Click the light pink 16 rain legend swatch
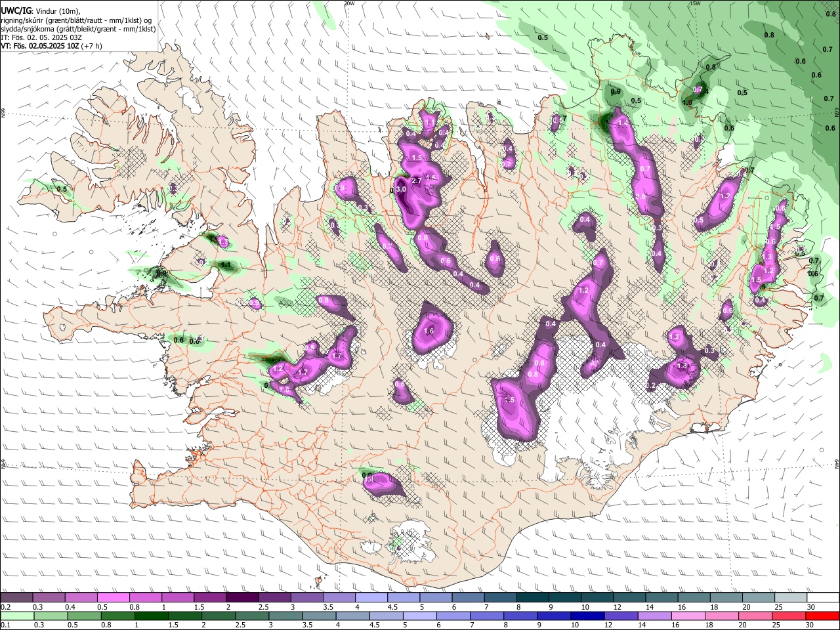This screenshot has height=630, width=840. [688, 616]
